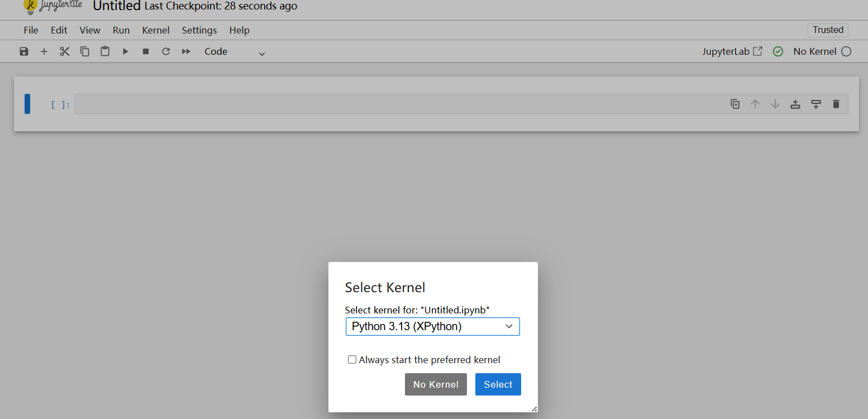Restart the kernel with refresh icon
This screenshot has width=868, height=419.
[x=166, y=51]
